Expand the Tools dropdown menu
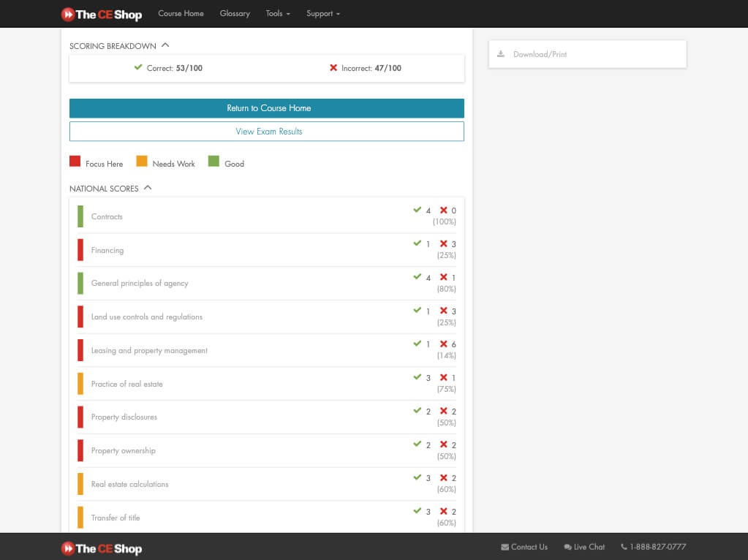The height and width of the screenshot is (560, 748). click(x=278, y=13)
